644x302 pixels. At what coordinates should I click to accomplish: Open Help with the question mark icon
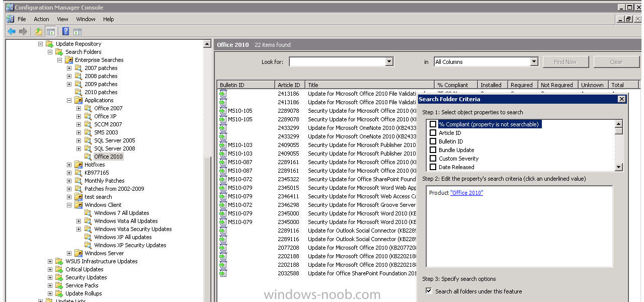(x=65, y=31)
